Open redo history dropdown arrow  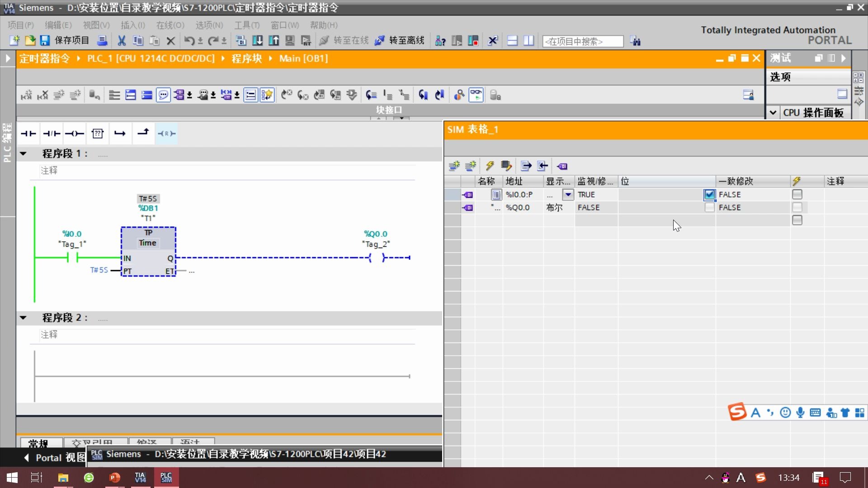pyautogui.click(x=224, y=42)
